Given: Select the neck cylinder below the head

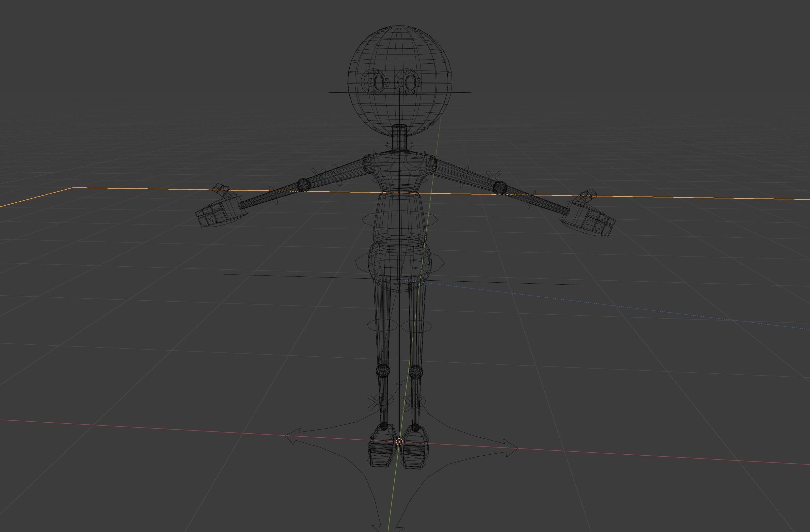Looking at the screenshot, I should click(x=400, y=137).
